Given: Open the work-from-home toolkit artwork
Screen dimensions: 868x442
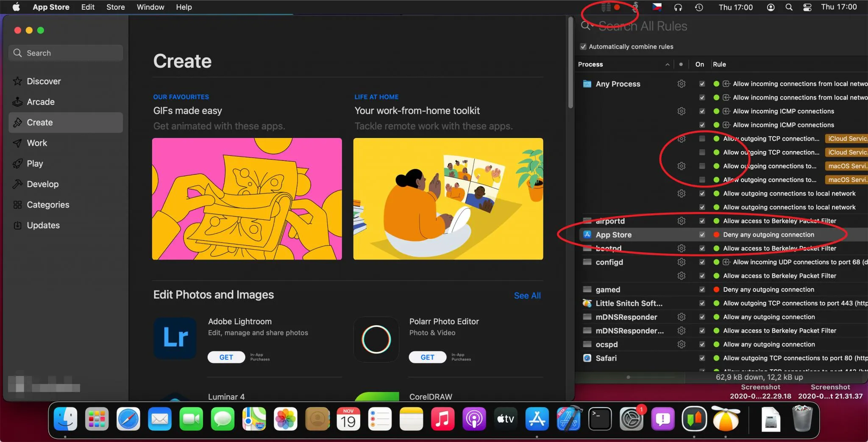Looking at the screenshot, I should coord(448,199).
